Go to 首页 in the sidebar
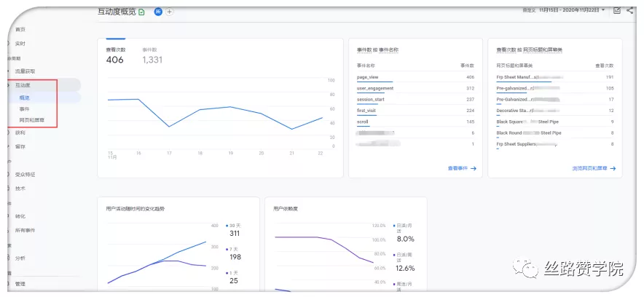Viewport: 644px width, 297px height. [x=20, y=30]
